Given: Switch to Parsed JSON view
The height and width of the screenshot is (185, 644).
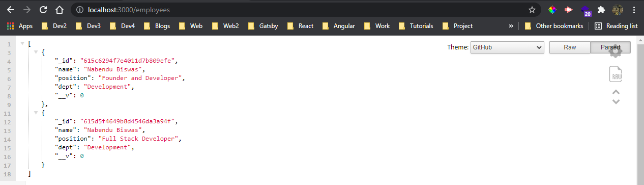Looking at the screenshot, I should click(610, 47).
